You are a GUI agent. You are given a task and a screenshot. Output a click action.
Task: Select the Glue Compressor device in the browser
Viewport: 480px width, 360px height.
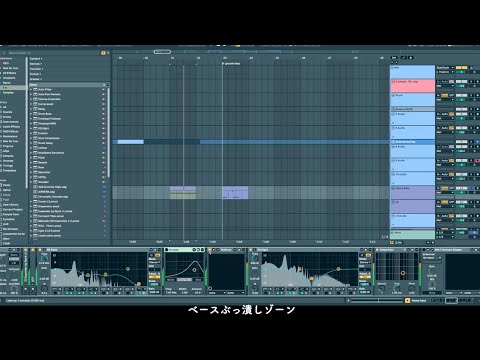point(49,138)
